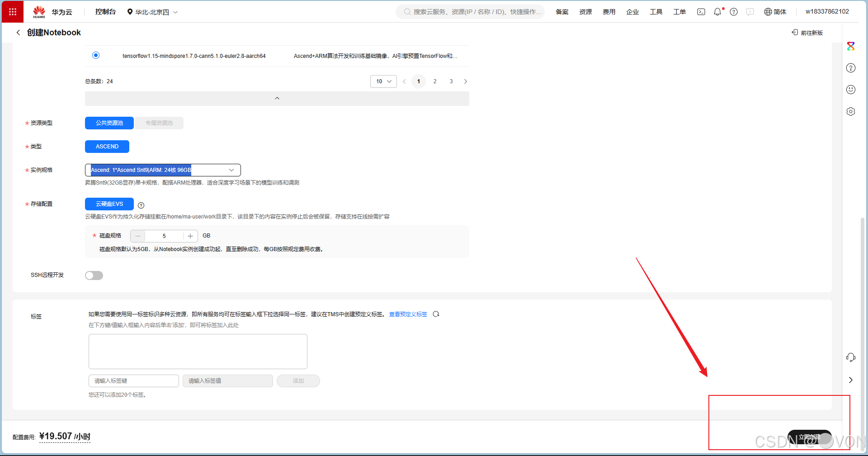Go to page 3 of images

coord(451,81)
